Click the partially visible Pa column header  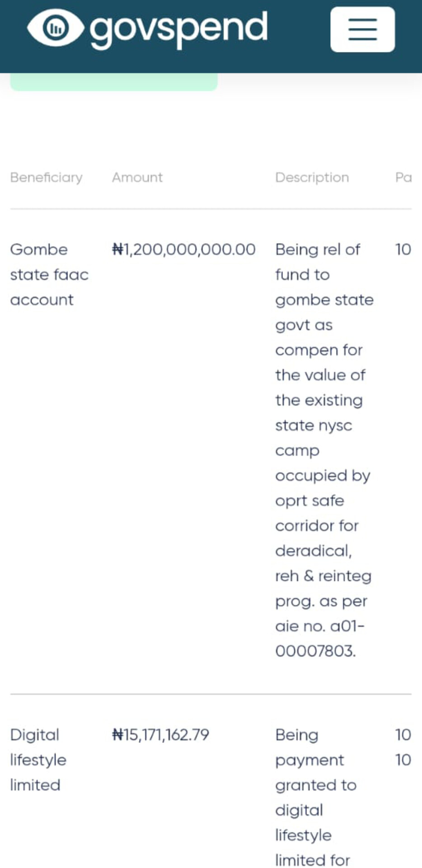(x=403, y=177)
